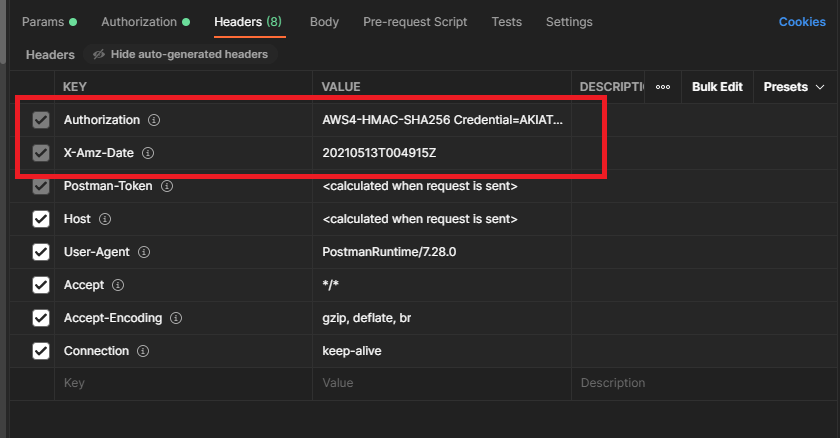The image size is (840, 438).
Task: Switch to the Body tab
Action: point(324,22)
